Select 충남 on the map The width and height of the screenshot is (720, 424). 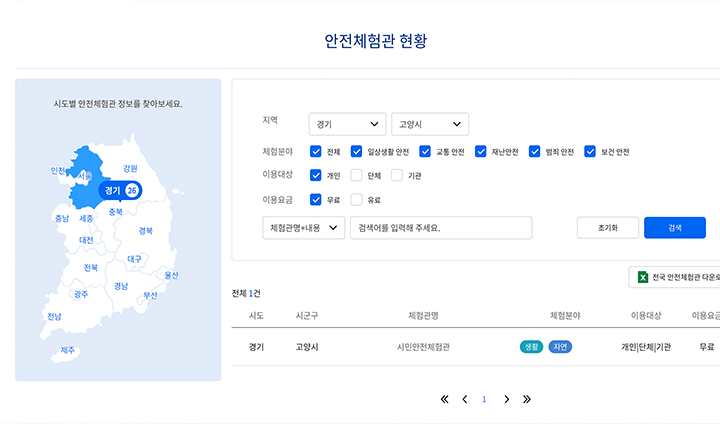tap(62, 218)
